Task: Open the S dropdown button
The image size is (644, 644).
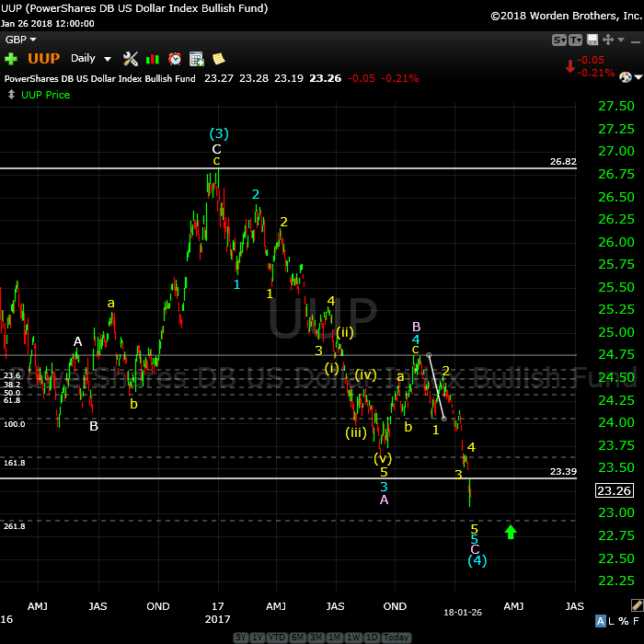Action: pyautogui.click(x=559, y=40)
